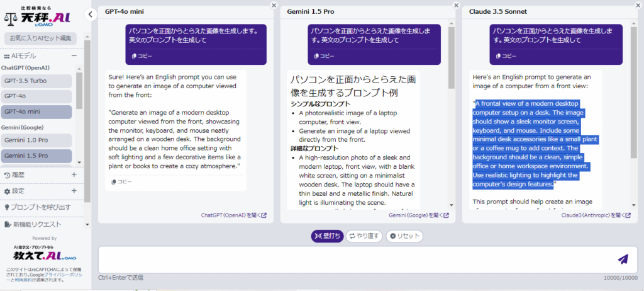Close the Claude 3.5 Sonnet panel

(638, 5)
